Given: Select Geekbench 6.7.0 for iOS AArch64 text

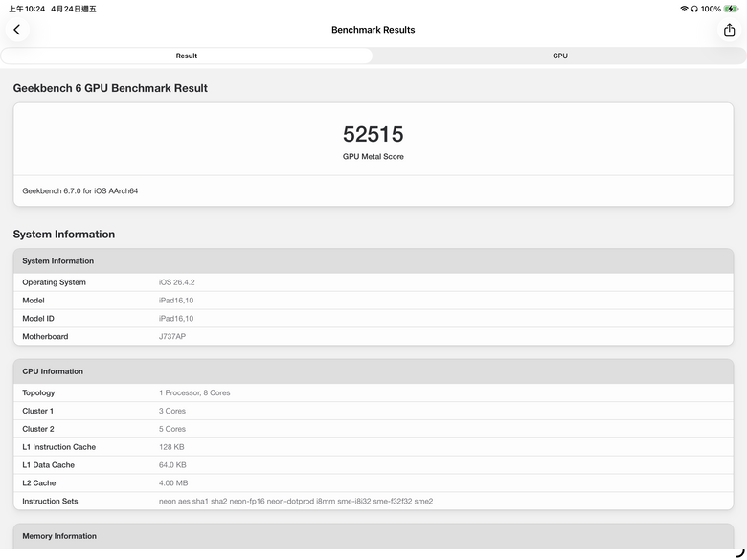Looking at the screenshot, I should (80, 190).
